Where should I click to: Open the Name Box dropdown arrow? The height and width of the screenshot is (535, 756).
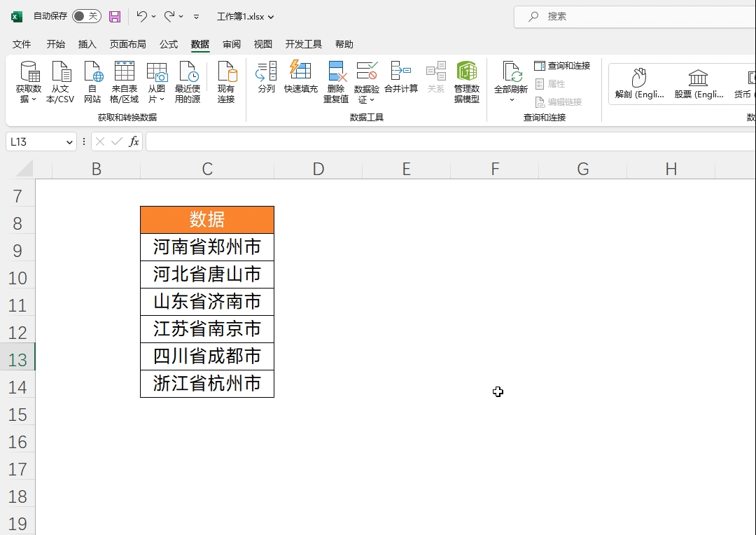coord(69,142)
